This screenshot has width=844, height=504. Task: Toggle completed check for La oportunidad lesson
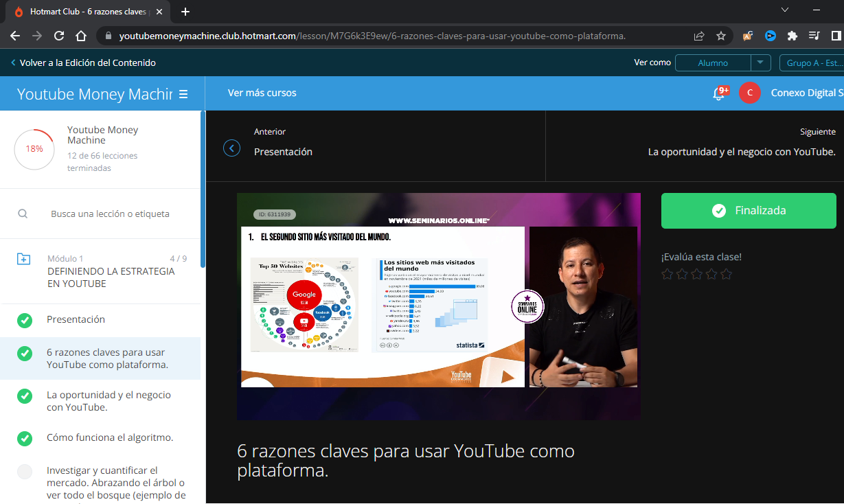pyautogui.click(x=25, y=396)
